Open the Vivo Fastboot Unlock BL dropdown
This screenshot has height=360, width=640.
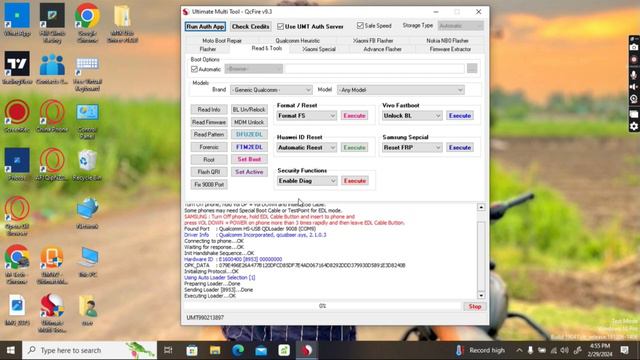(x=412, y=116)
